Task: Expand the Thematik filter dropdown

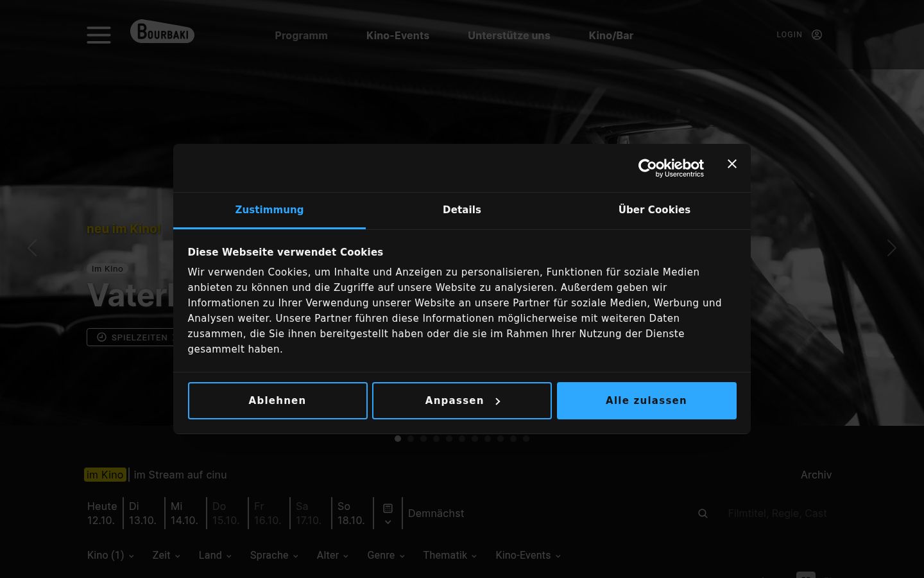Action: point(450,556)
